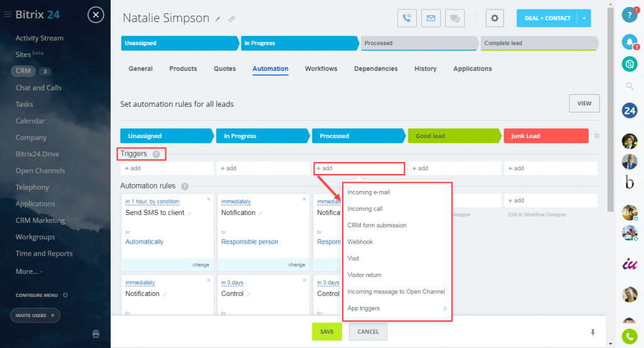The width and height of the screenshot is (644, 348).
Task: Click the scrollbar down arrow at bottom right
Action: point(610,344)
